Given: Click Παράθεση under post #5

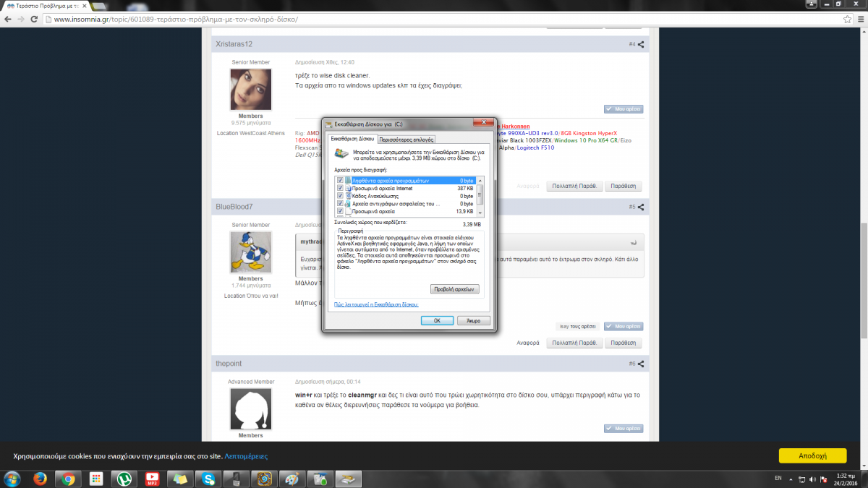Looking at the screenshot, I should 623,343.
